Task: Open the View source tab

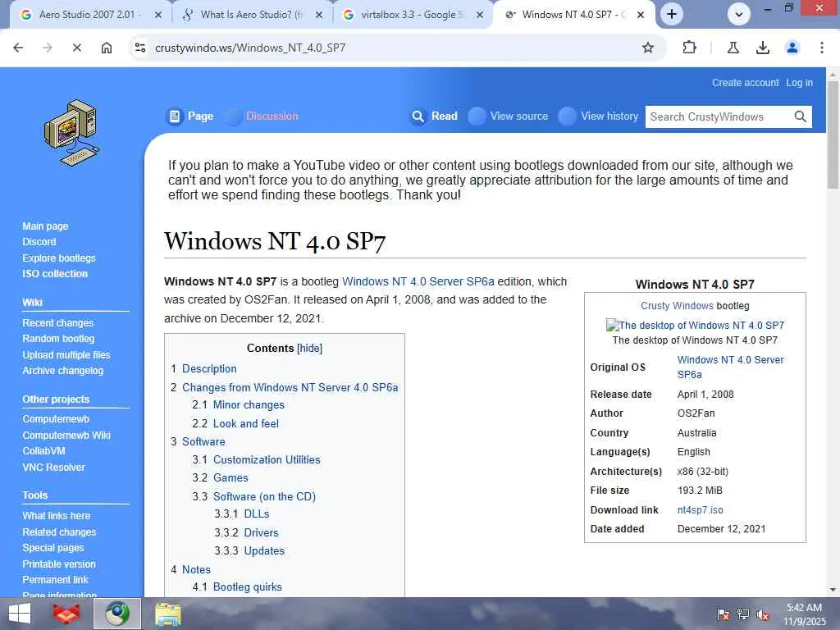Action: click(518, 116)
